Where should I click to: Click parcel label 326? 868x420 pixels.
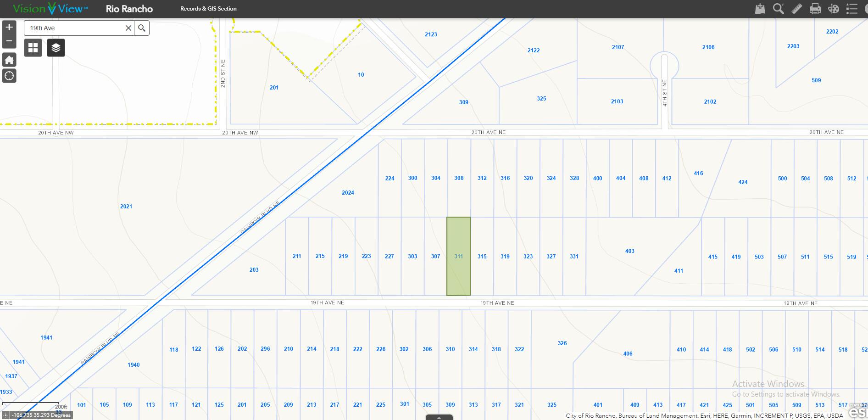pyautogui.click(x=562, y=343)
